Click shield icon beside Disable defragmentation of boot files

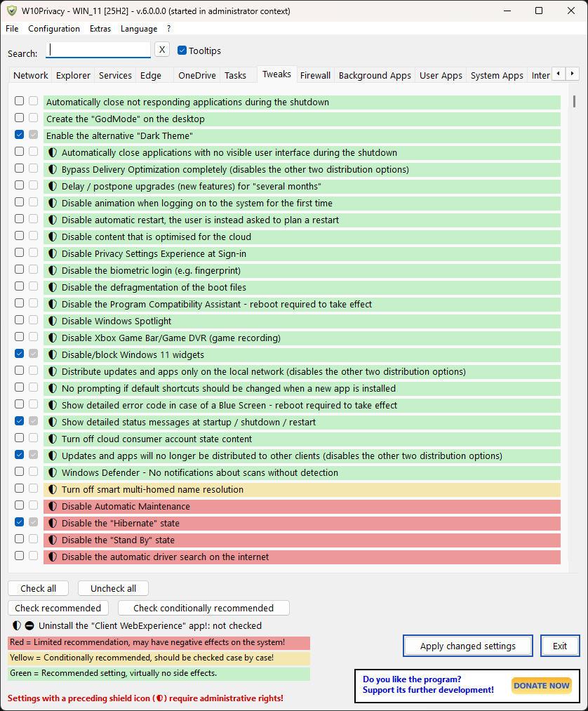(x=53, y=288)
